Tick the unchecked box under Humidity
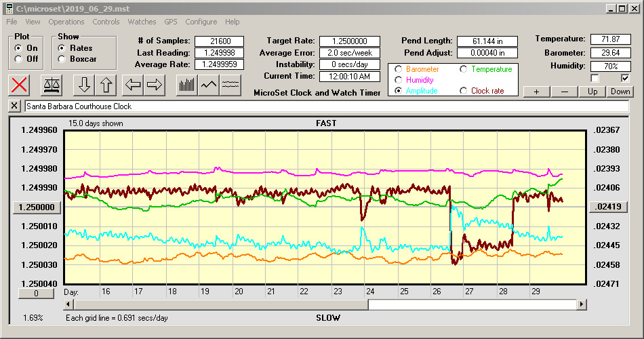The height and width of the screenshot is (339, 644). (595, 78)
